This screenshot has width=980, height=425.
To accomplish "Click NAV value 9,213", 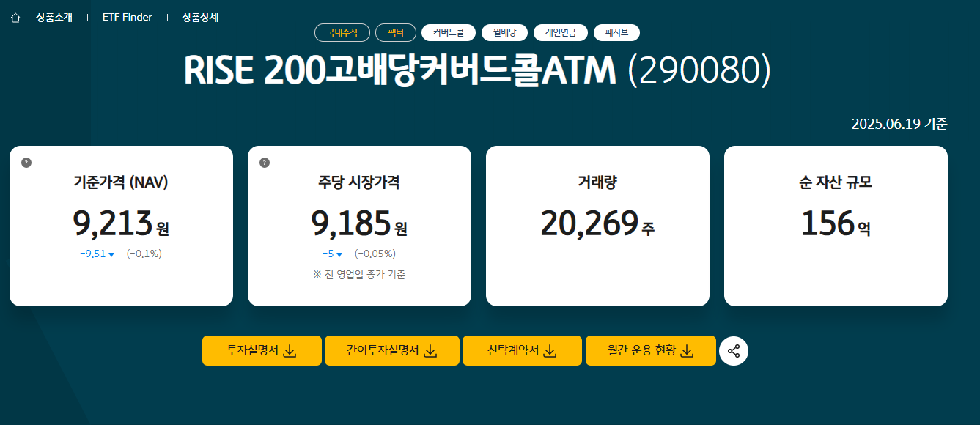I will click(x=112, y=223).
